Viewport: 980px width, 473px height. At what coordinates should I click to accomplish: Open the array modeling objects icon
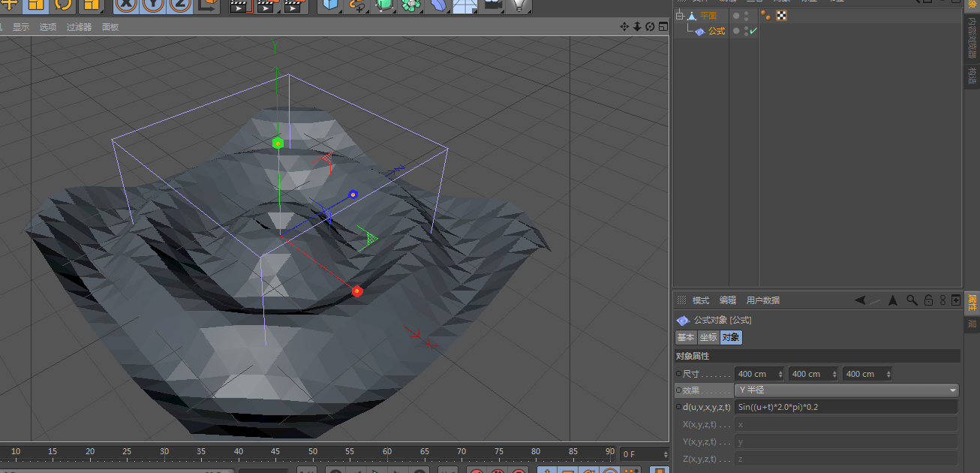410,6
